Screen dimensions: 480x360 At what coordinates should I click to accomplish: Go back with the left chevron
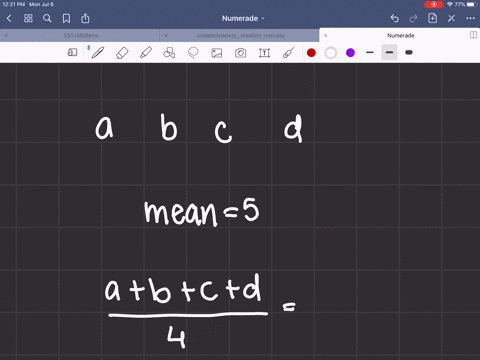(x=9, y=18)
